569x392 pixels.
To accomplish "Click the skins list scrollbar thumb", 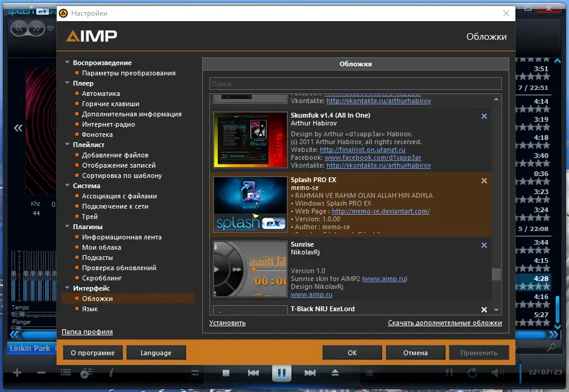I will pos(496,274).
